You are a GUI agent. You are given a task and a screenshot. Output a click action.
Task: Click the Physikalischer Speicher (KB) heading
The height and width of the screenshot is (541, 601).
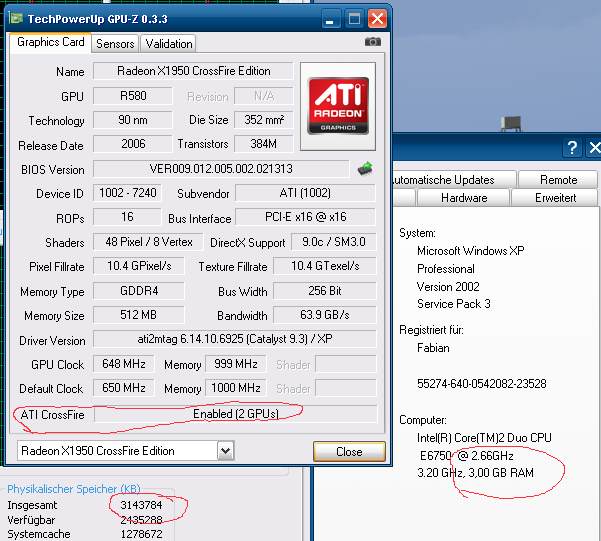point(74,489)
